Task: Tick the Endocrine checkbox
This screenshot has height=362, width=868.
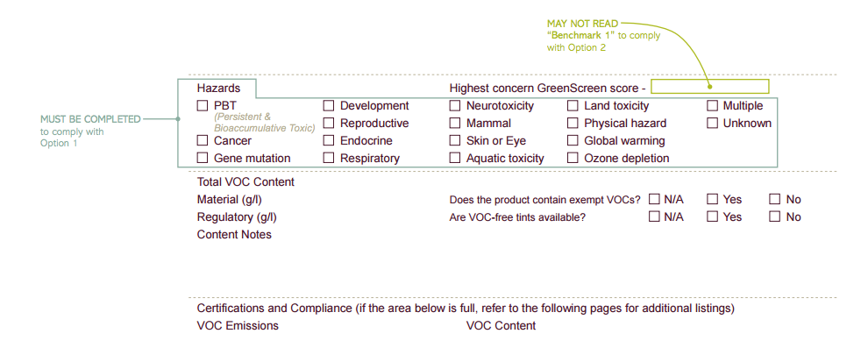Action: [329, 140]
